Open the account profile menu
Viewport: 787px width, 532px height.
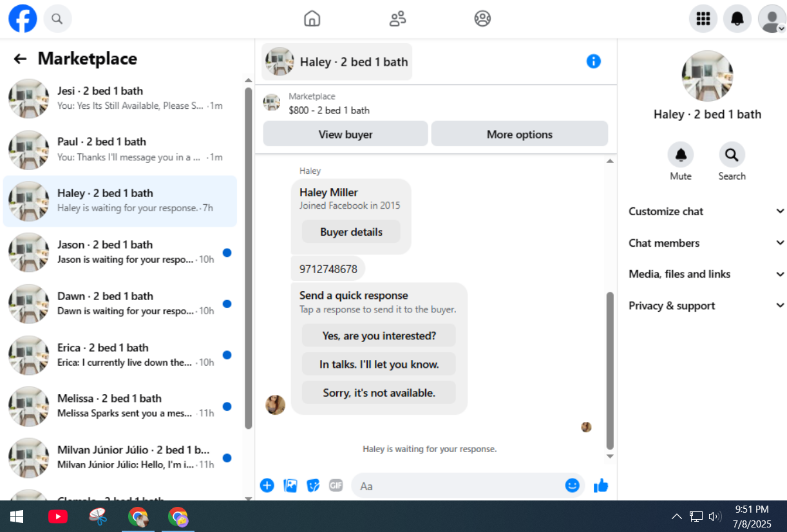tap(772, 19)
